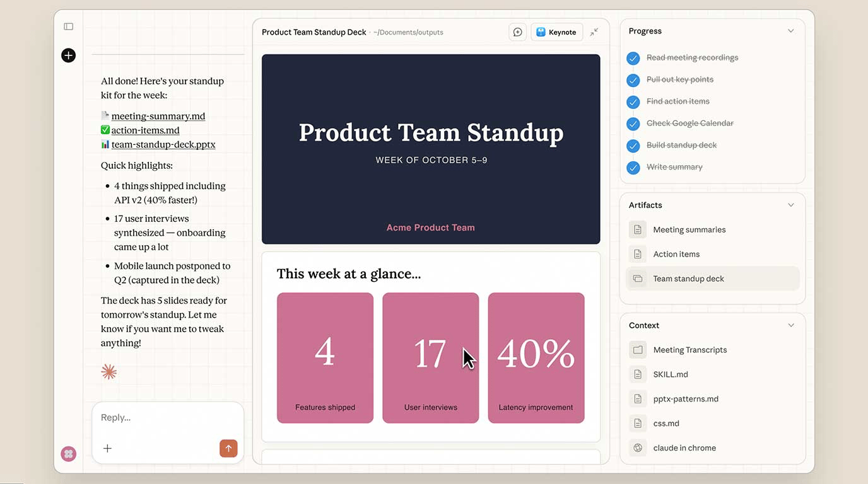Toggle the sidebar panel icon
The image size is (868, 484).
point(69,26)
